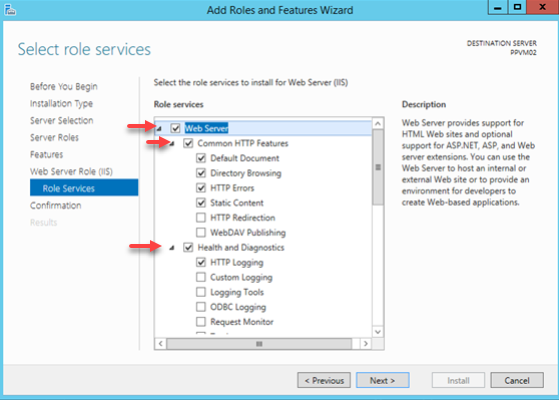Click the wizard icon in title bar
Viewport: 559px width, 400px height.
point(10,10)
